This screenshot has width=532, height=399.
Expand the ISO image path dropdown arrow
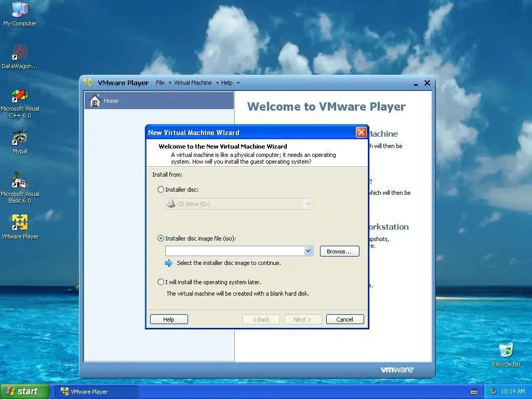pyautogui.click(x=308, y=251)
